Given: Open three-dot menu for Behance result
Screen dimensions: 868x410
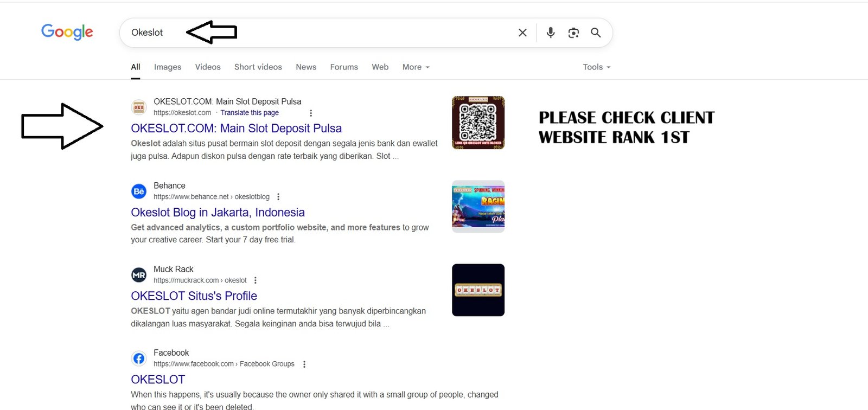Looking at the screenshot, I should click(278, 197).
